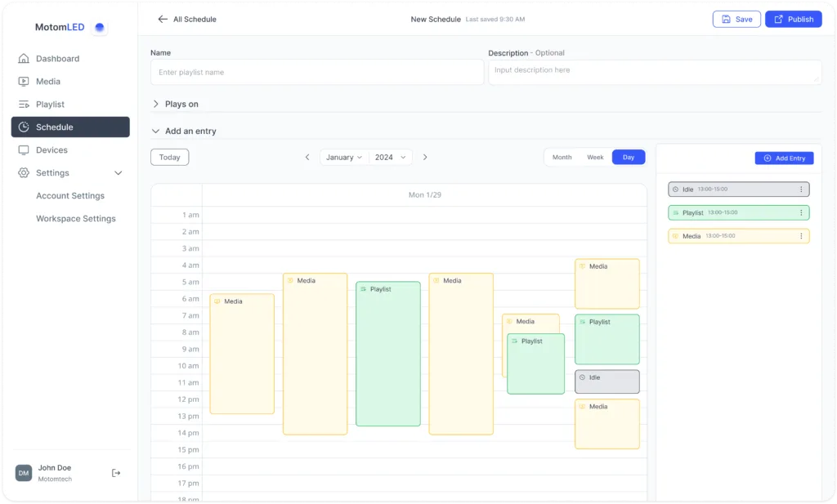Open the Dashboard using its home icon
837x504 pixels.
pos(25,58)
